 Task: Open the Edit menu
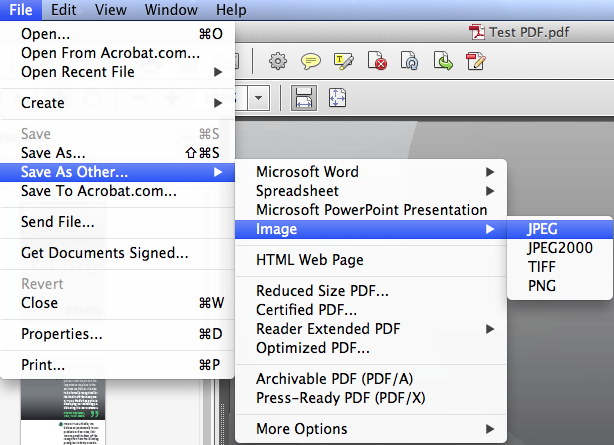(63, 10)
